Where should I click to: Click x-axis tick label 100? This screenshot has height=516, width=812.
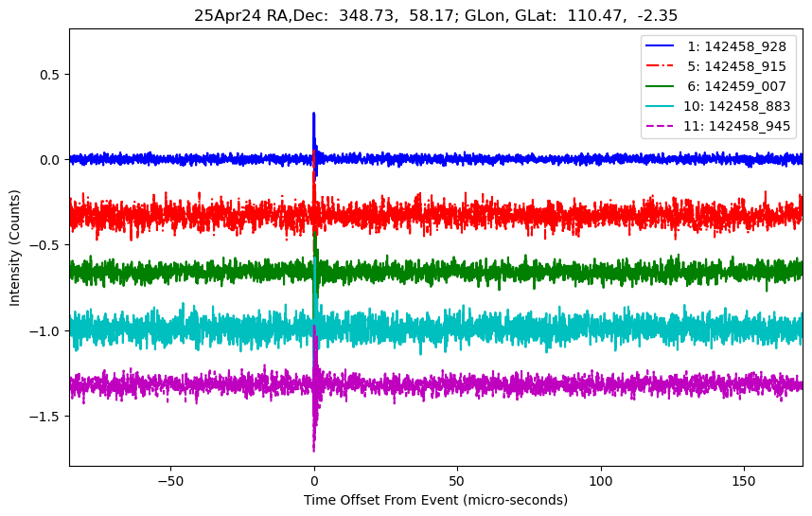[x=601, y=481]
